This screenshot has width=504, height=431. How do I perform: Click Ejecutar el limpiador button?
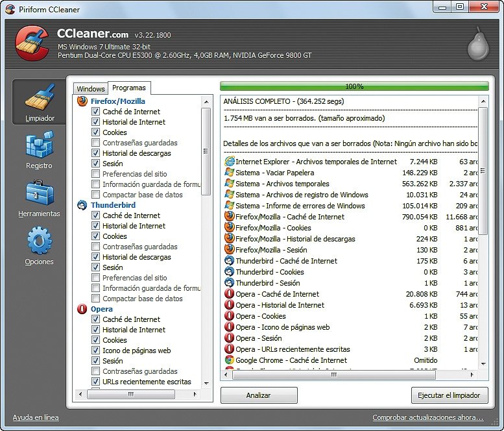point(450,395)
